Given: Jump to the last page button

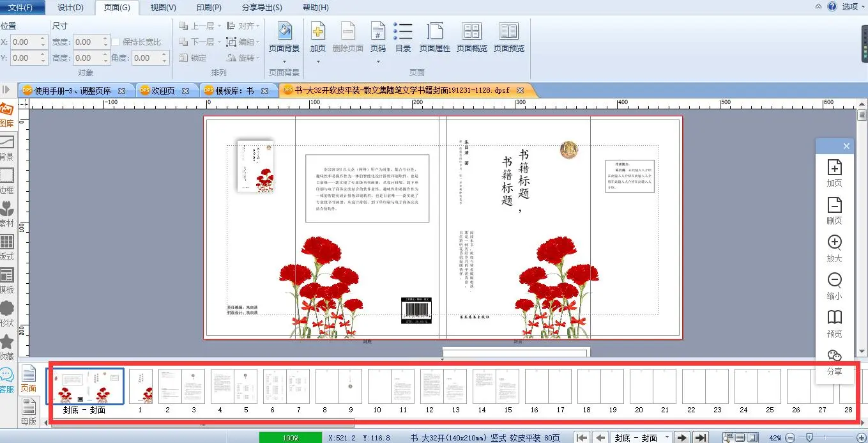Looking at the screenshot, I should (701, 438).
